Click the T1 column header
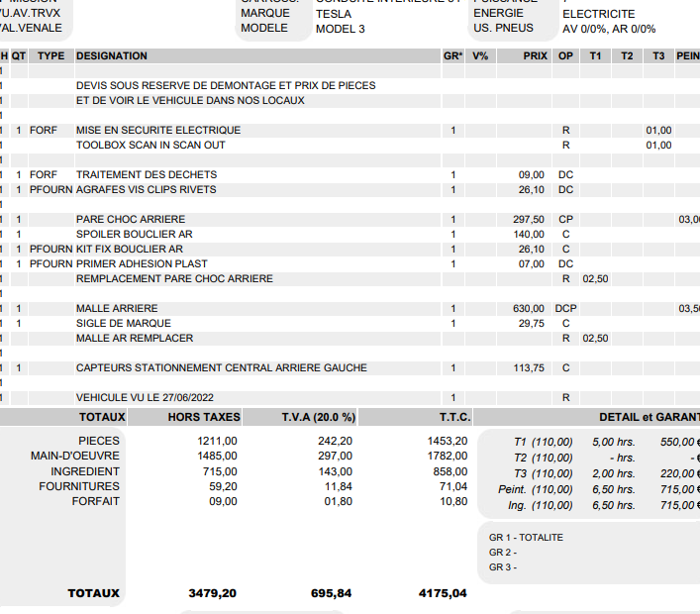 (595, 55)
